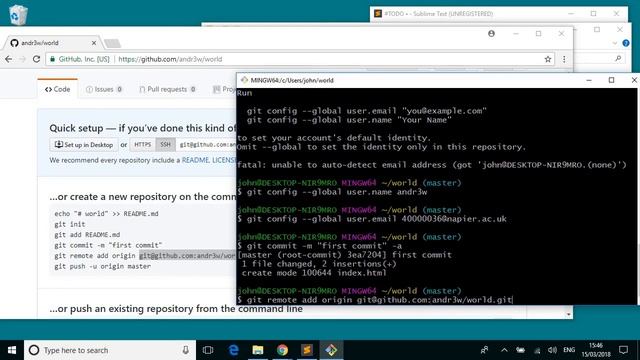Click 'git push -u origin master' text
Viewport: 640px width, 360px height.
(102, 266)
